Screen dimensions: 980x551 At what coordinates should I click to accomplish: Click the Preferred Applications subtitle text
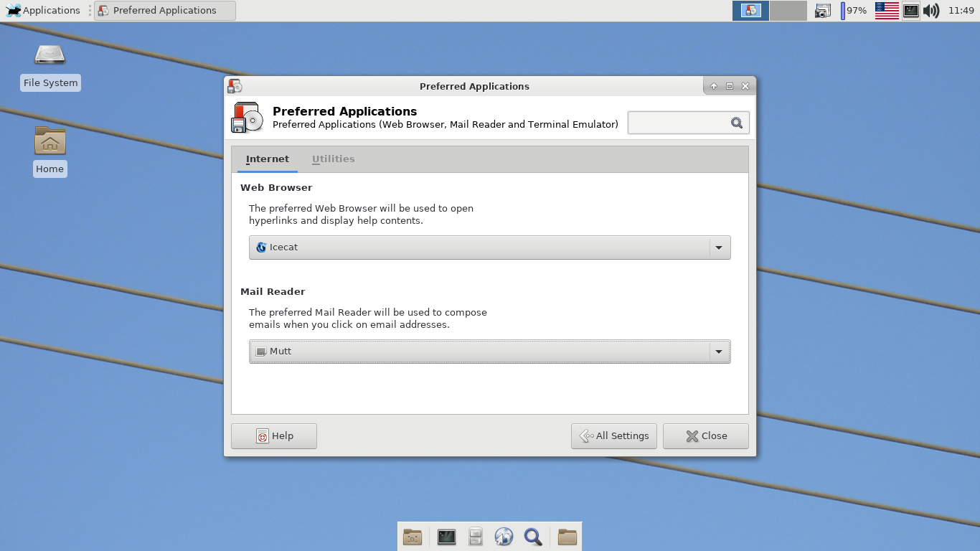(x=446, y=125)
